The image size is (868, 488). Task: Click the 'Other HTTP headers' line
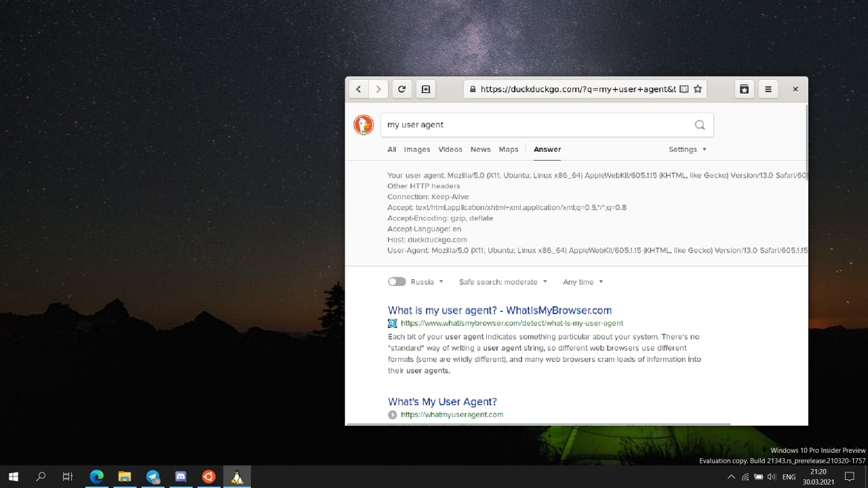424,186
